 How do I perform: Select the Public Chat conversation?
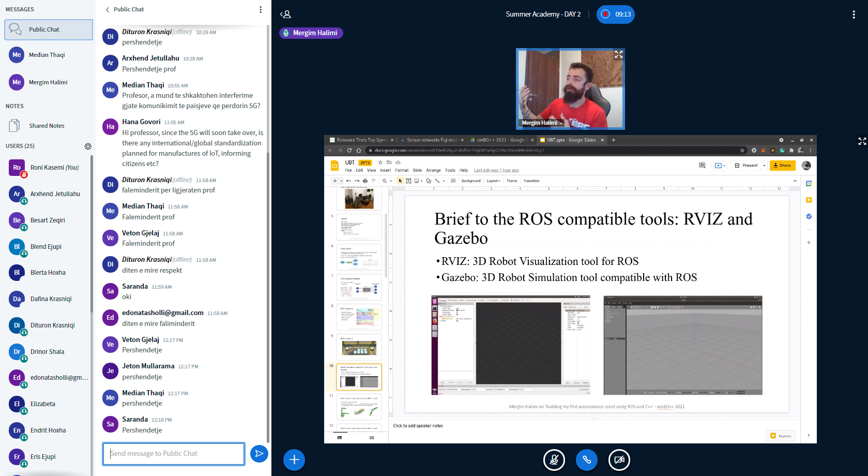[49, 29]
